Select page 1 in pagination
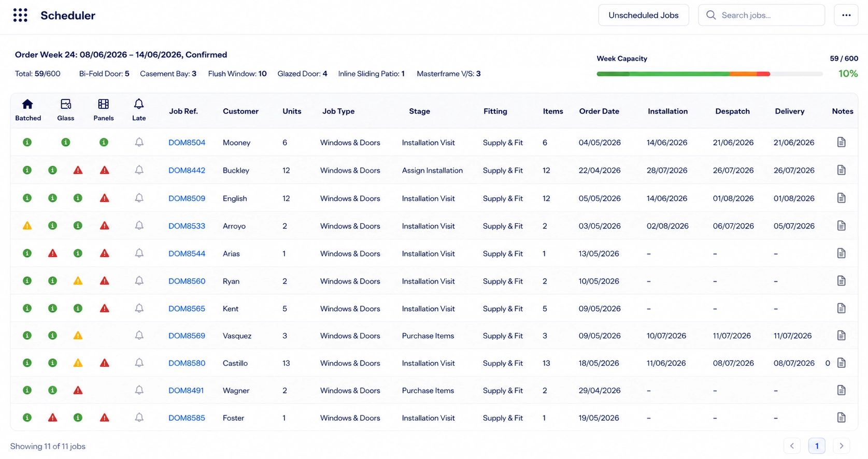868x459 pixels. 817,446
